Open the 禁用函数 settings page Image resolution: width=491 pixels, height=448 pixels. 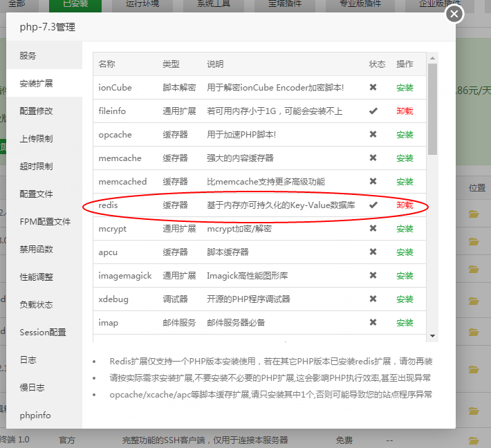37,250
